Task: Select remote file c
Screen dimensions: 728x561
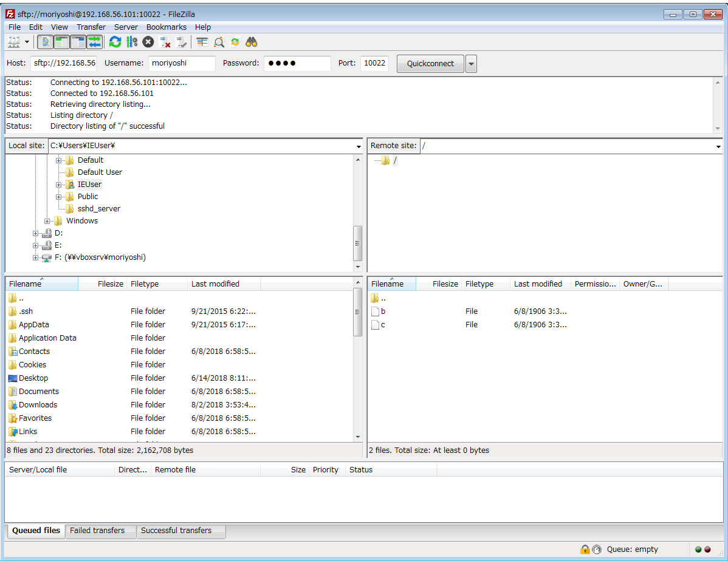Action: [383, 325]
